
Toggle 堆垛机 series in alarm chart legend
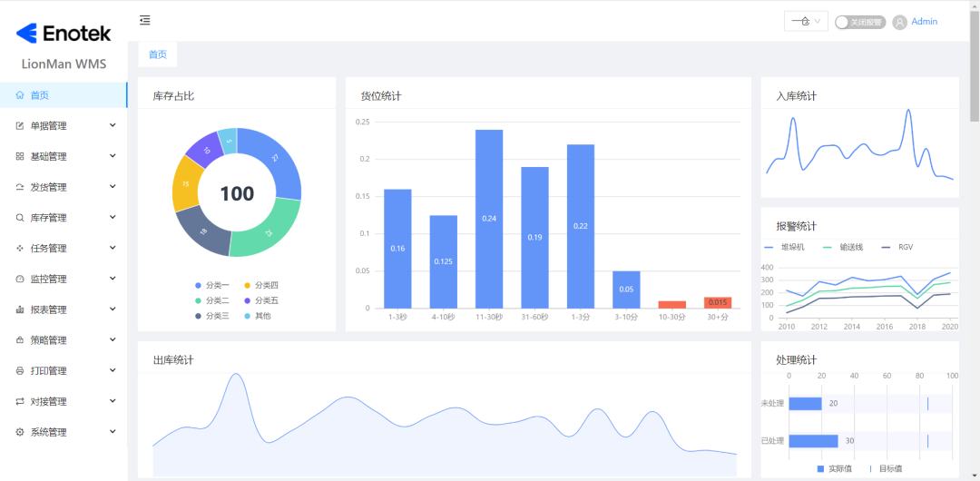click(784, 247)
